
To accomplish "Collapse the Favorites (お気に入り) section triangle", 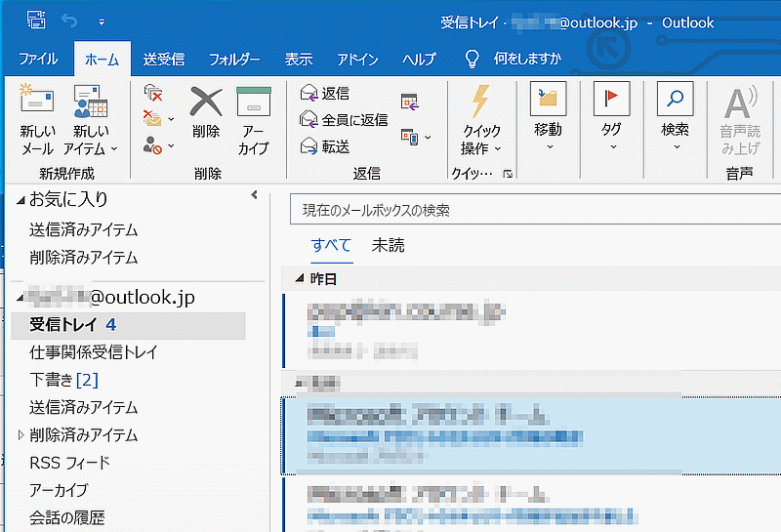I will [21, 200].
